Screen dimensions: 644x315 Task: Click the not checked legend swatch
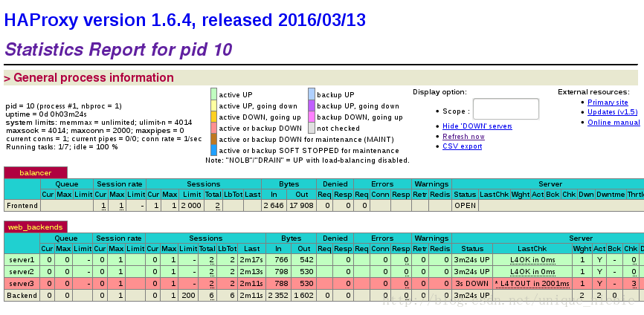[x=312, y=128]
